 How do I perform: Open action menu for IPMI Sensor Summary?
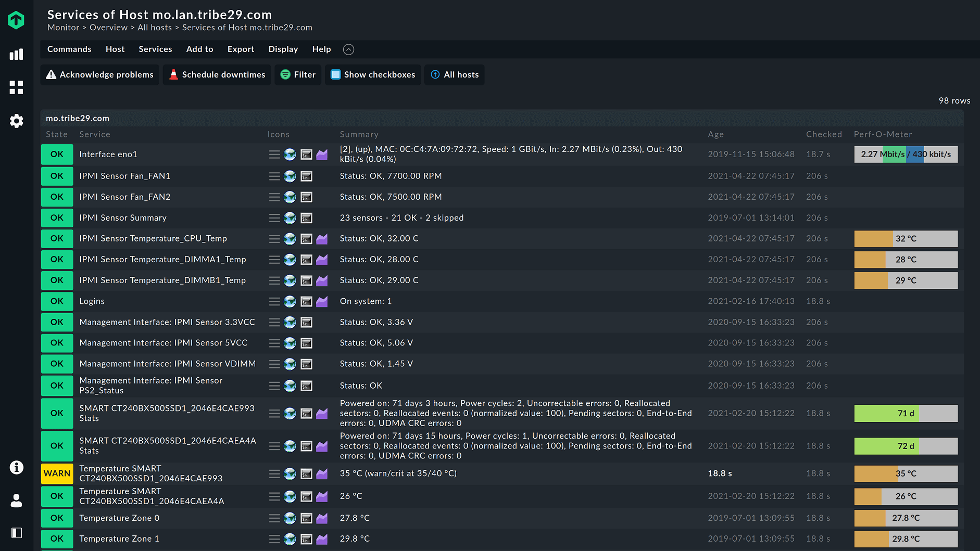[x=274, y=218]
